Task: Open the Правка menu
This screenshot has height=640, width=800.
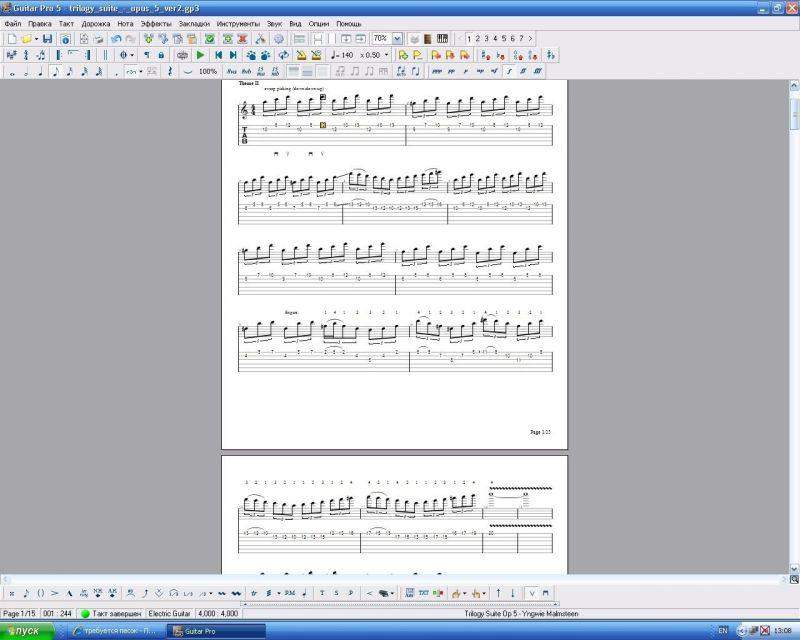Action: (40, 24)
